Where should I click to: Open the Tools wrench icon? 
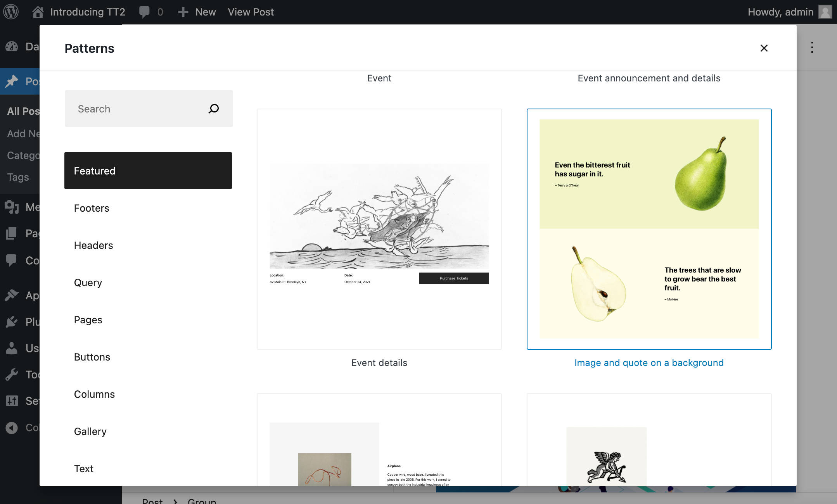(x=12, y=375)
